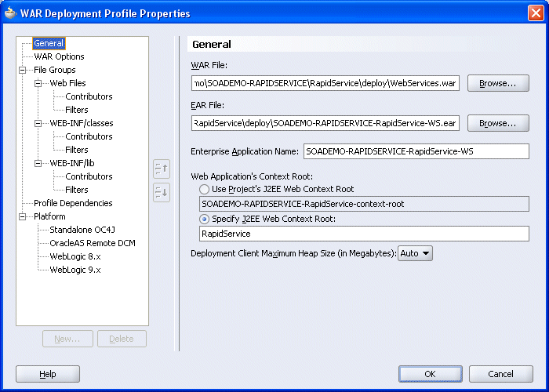Click the coffee cup title bar icon
The height and width of the screenshot is (392, 549).
10,13
